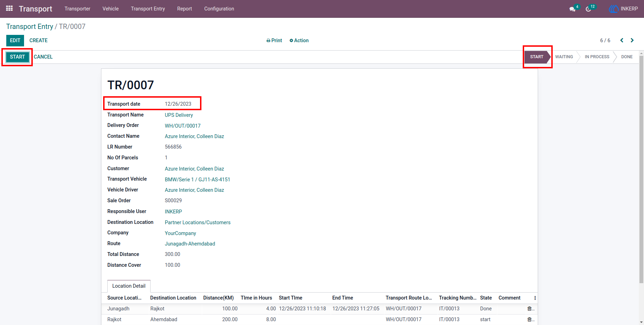Image resolution: width=644 pixels, height=325 pixels.
Task: Delete the Rajkot to Ahemdabad row
Action: tap(529, 319)
